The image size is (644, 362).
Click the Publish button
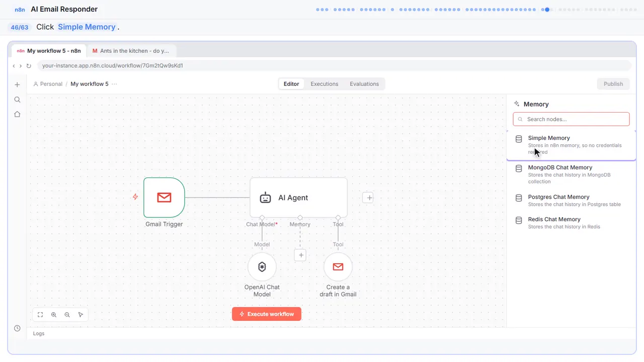(x=613, y=84)
